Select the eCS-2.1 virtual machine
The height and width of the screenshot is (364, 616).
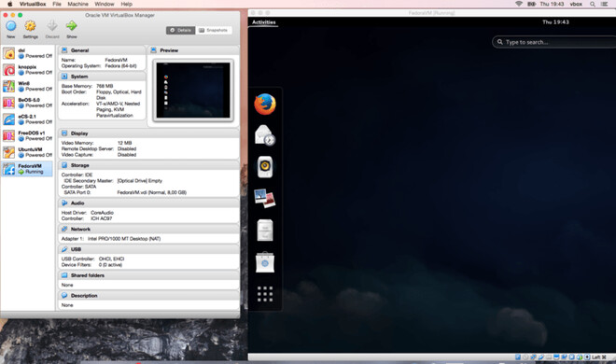27,119
